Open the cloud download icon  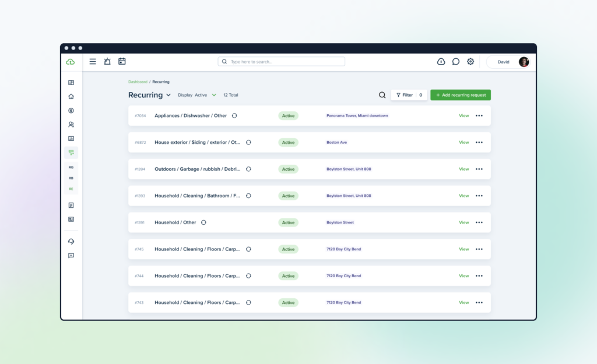[x=441, y=62]
